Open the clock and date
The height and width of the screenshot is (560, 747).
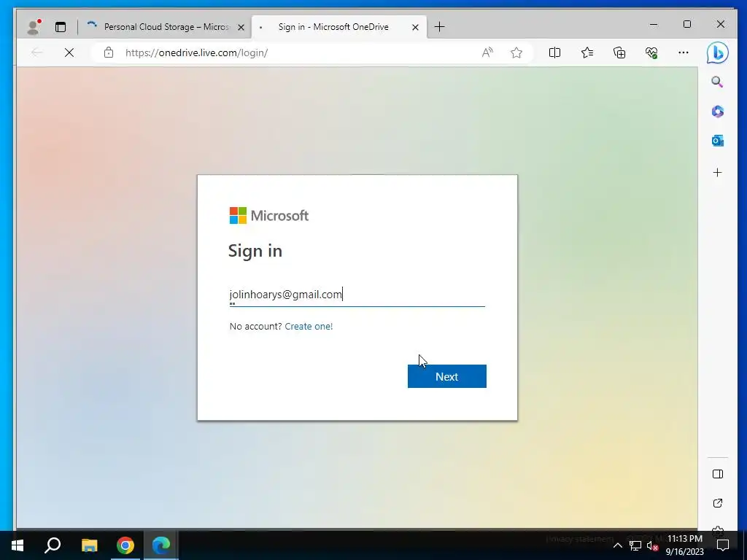click(684, 545)
